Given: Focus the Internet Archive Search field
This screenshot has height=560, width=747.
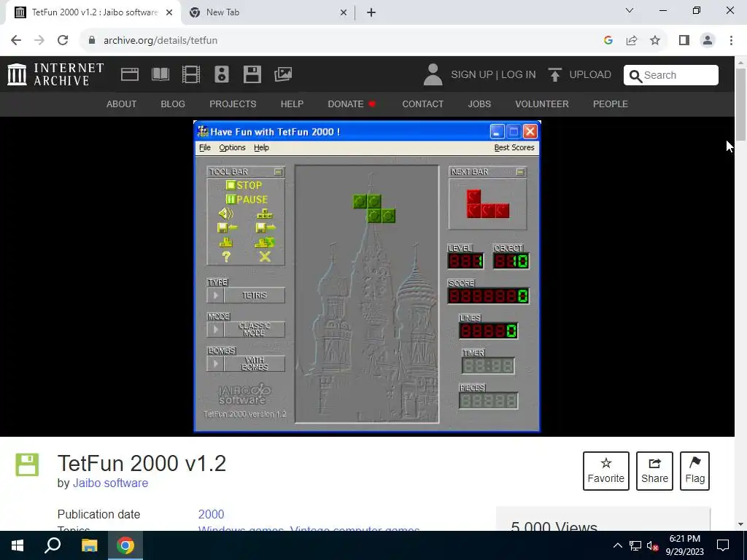Looking at the screenshot, I should pyautogui.click(x=671, y=75).
